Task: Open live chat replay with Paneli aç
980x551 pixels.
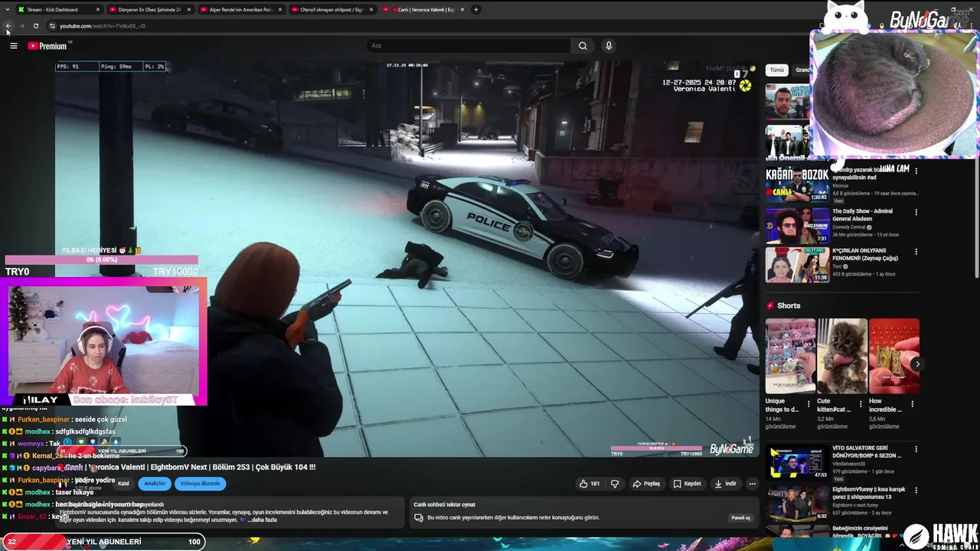Action: point(740,518)
